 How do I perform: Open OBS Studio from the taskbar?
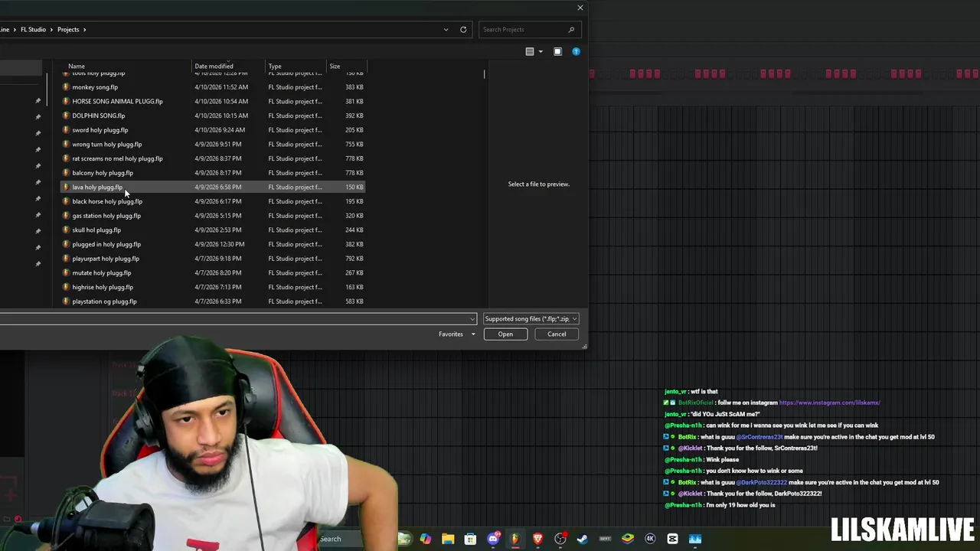coord(560,539)
